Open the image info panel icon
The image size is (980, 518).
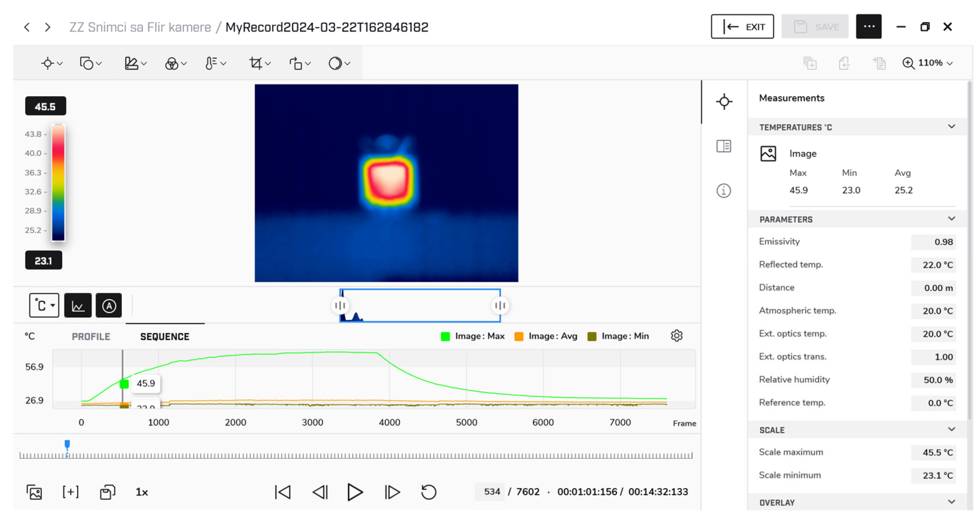(x=724, y=191)
